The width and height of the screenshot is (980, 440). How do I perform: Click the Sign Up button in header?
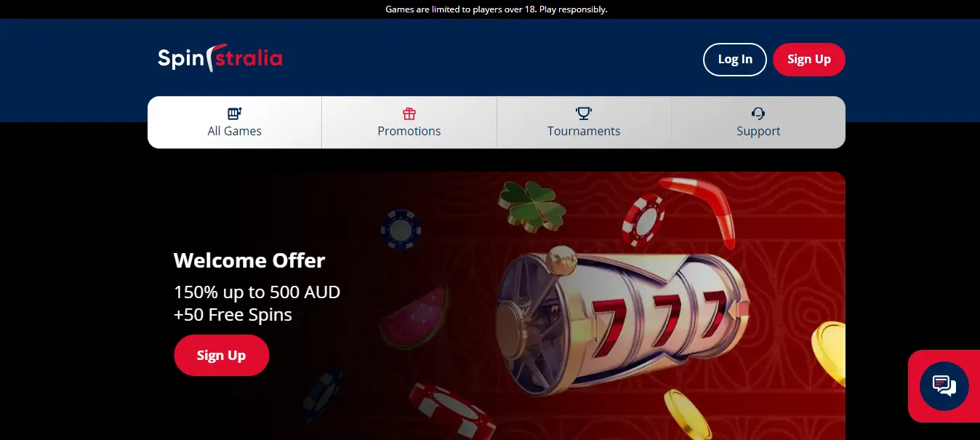(x=809, y=60)
